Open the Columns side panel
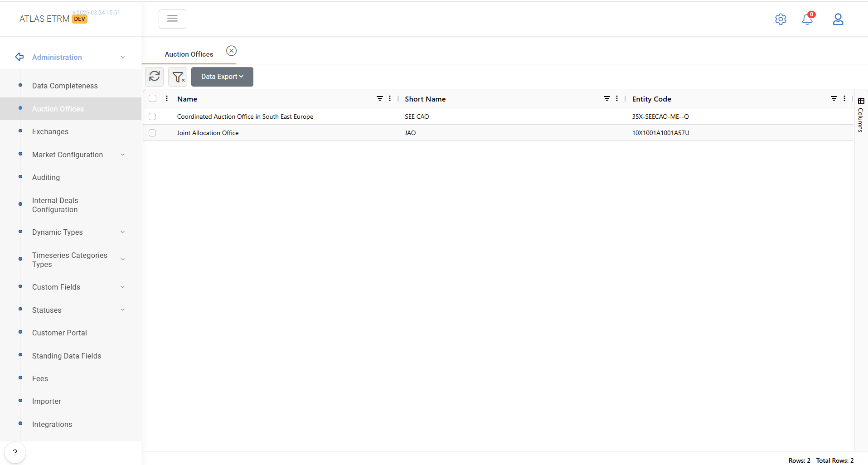Screen dimensions: 868x465 click(x=861, y=115)
